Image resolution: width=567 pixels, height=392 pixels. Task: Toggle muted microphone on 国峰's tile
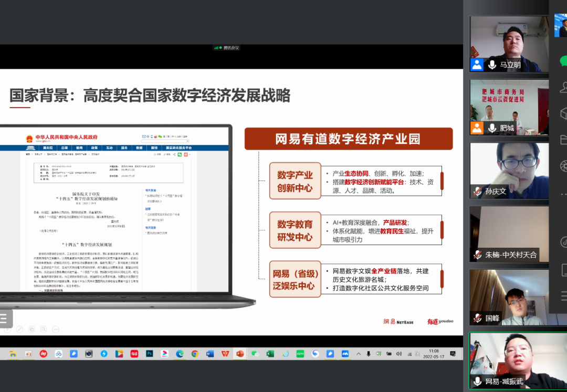coord(478,318)
